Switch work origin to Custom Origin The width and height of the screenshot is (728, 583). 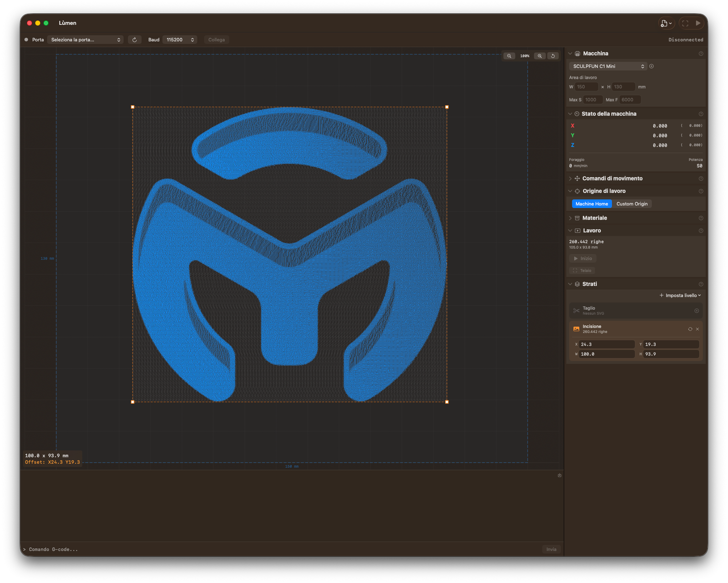tap(632, 204)
